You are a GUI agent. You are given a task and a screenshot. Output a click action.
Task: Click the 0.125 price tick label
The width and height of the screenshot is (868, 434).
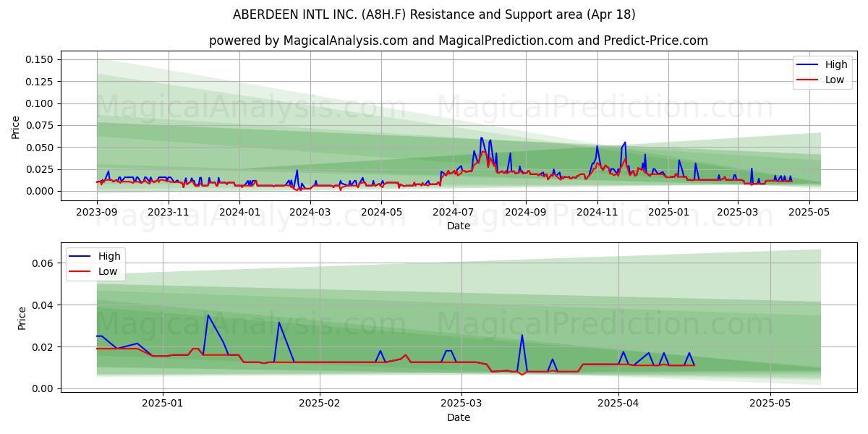41,82
